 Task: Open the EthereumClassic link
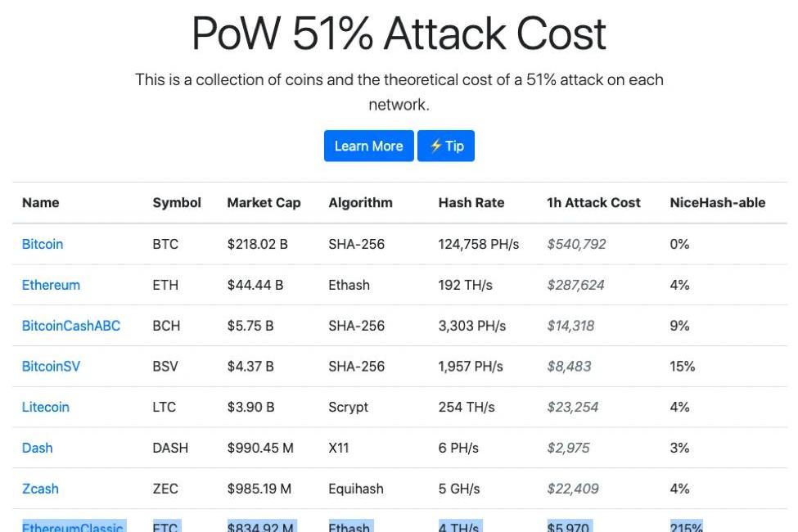(x=73, y=526)
